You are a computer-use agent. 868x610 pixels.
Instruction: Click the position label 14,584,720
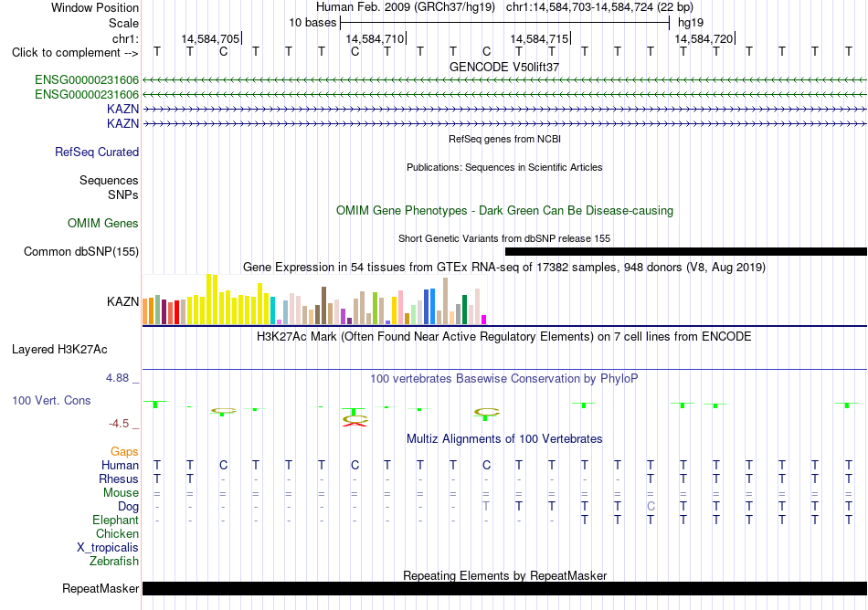[x=704, y=38]
